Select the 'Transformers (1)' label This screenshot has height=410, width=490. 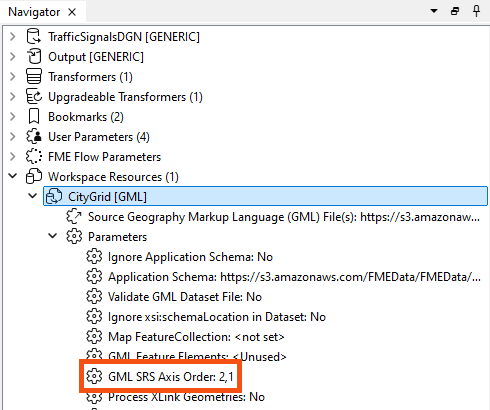click(90, 77)
